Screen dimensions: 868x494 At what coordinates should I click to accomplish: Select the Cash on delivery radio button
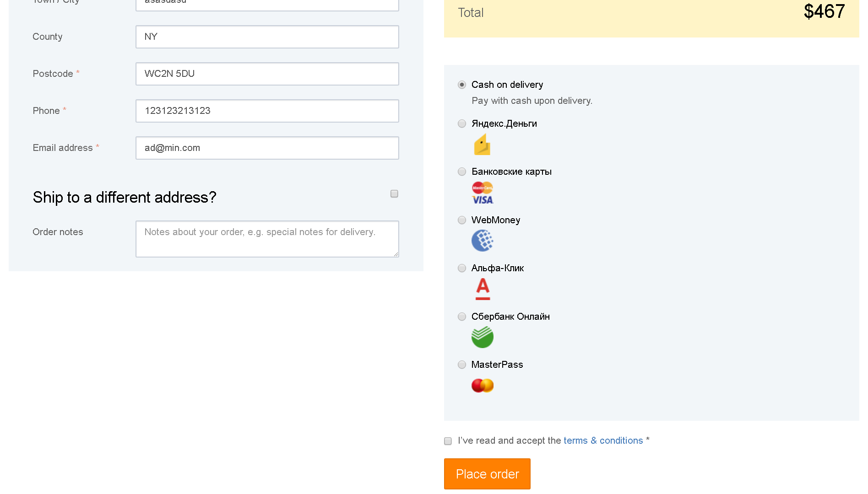462,85
